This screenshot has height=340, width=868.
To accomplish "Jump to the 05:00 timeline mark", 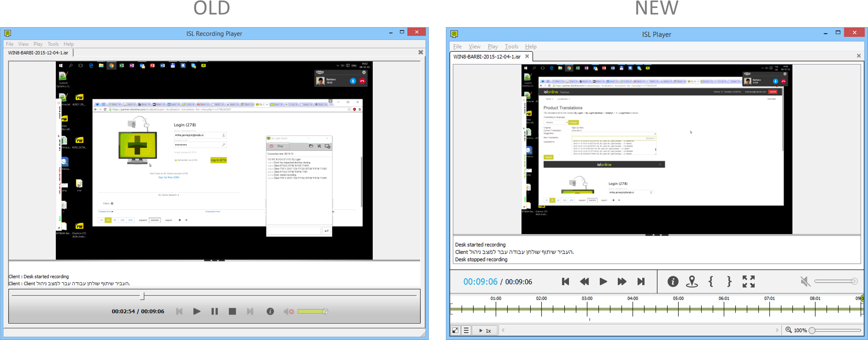I will [678, 298].
